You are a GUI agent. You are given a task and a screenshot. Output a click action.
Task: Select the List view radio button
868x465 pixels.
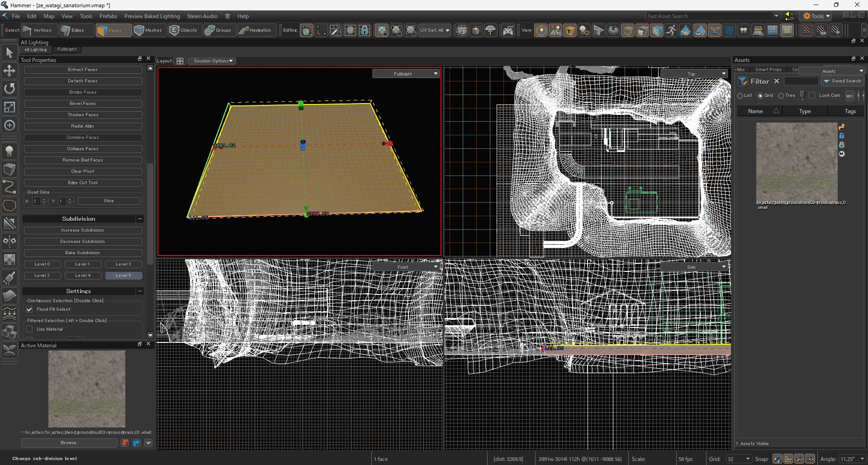pos(740,96)
